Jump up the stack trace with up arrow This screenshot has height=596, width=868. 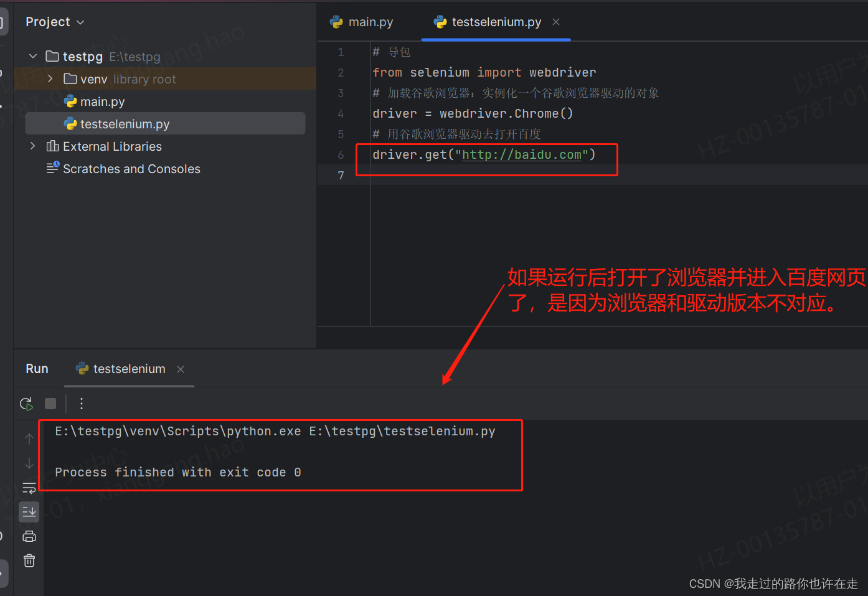point(29,439)
